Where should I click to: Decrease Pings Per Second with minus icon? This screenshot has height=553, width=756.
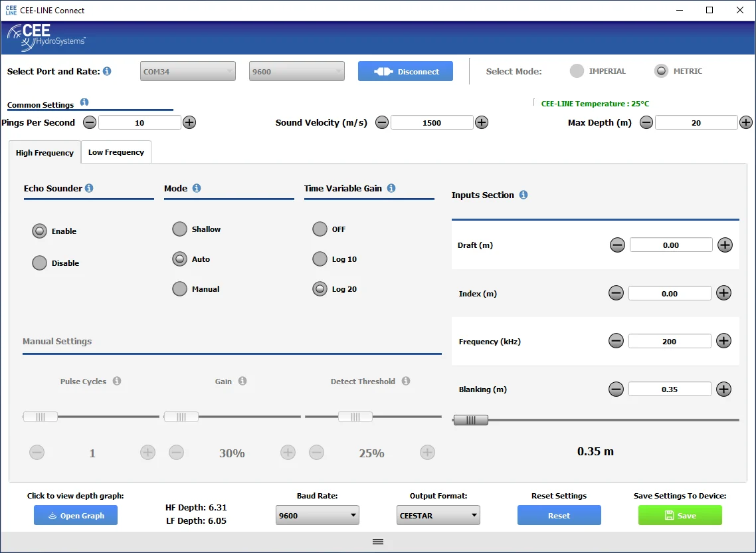[x=90, y=122]
